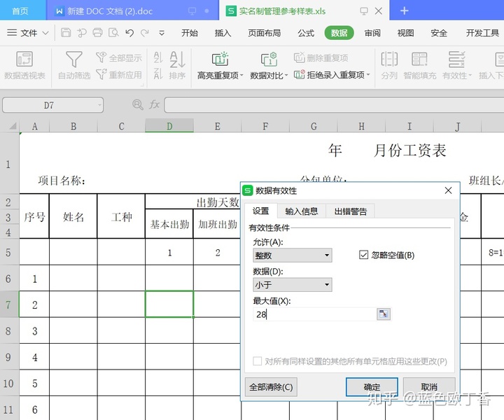Click the ascending sort A-Z icon

pos(158,57)
